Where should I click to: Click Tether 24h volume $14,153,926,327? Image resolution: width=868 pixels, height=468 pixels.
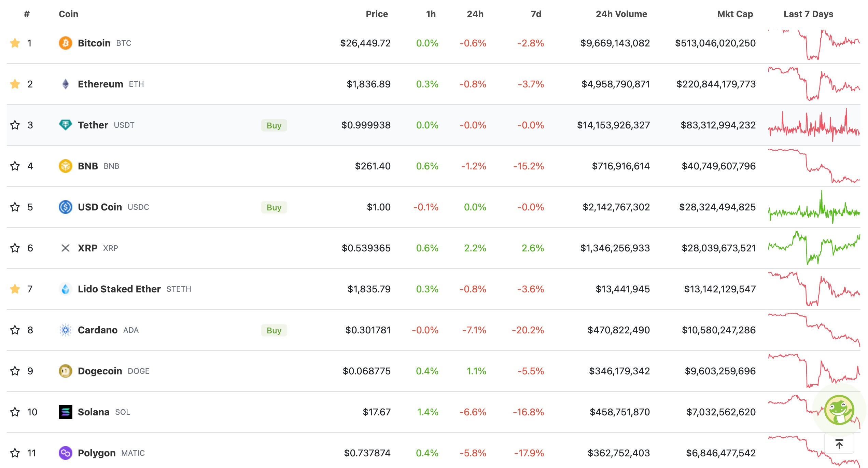click(x=613, y=125)
